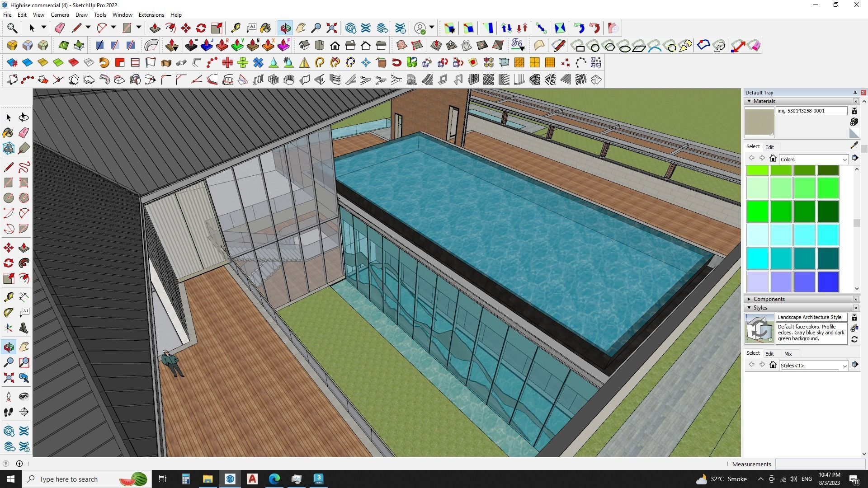Open the Styles<1> collection dropdown
The height and width of the screenshot is (488, 868).
point(844,366)
